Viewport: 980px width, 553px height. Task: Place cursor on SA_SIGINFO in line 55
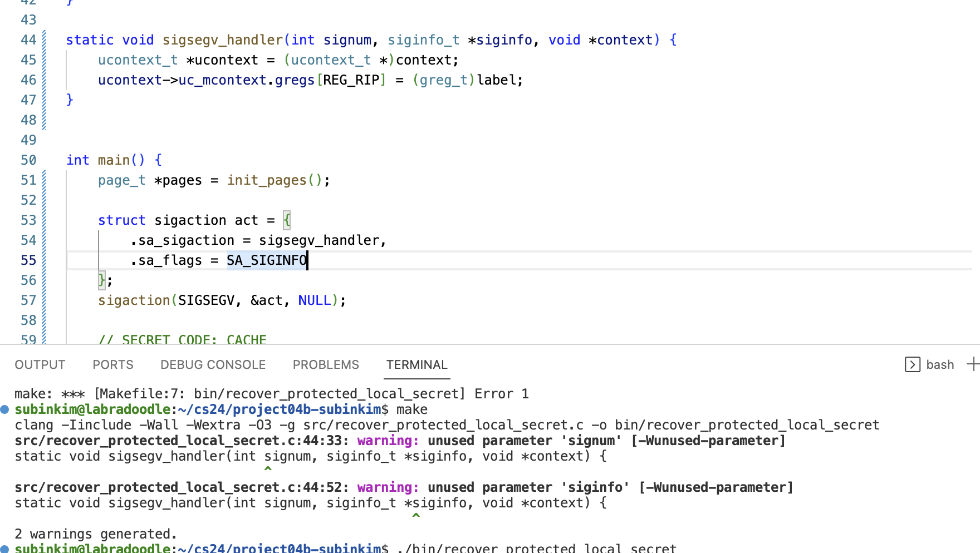tap(266, 260)
